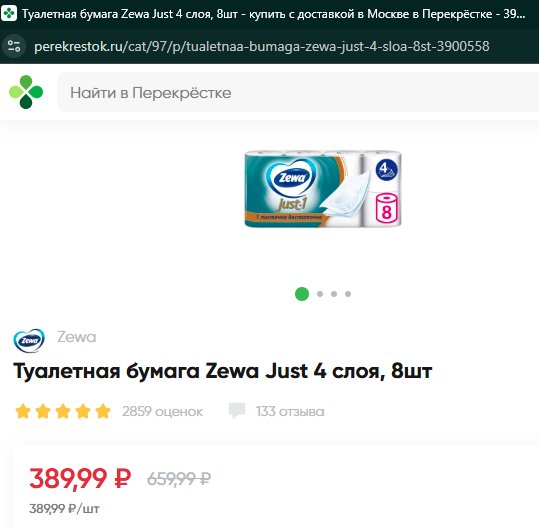
Task: Select the first green carousel dot
Action: (302, 294)
